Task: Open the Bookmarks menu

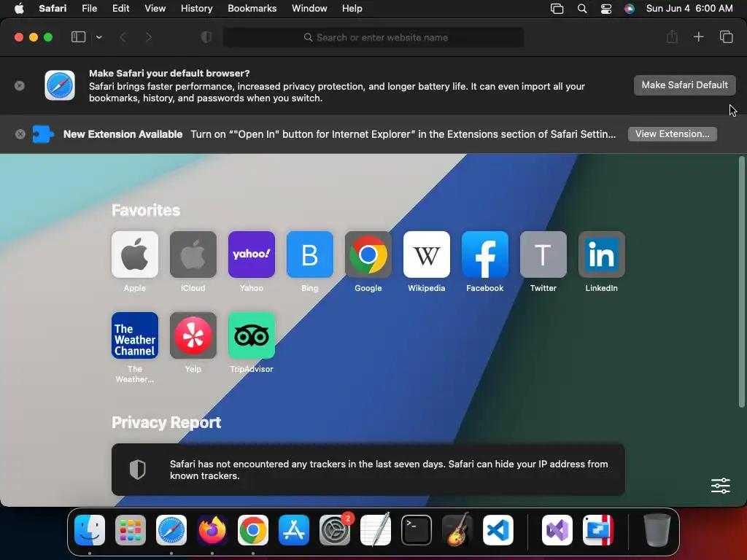Action: (x=252, y=8)
